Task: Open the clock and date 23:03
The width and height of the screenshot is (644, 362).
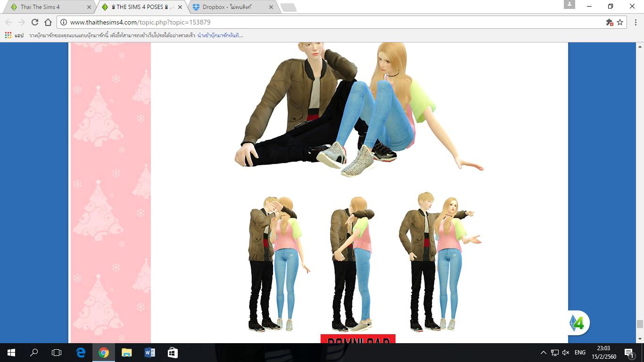Action: (x=603, y=353)
